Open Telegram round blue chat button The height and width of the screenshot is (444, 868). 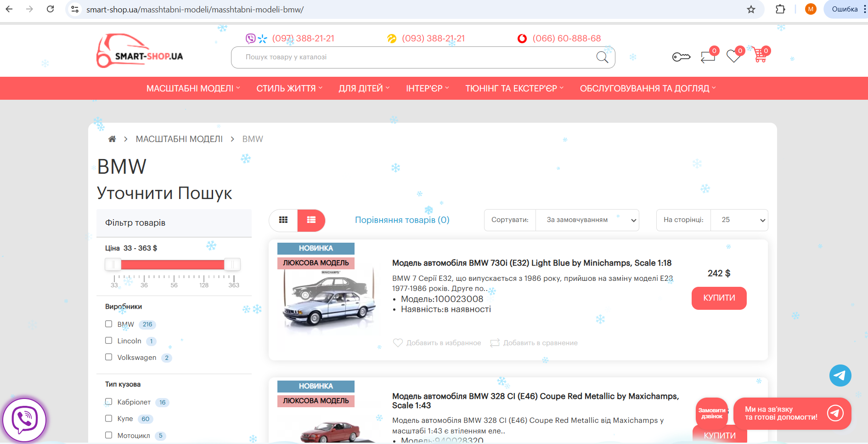[840, 376]
